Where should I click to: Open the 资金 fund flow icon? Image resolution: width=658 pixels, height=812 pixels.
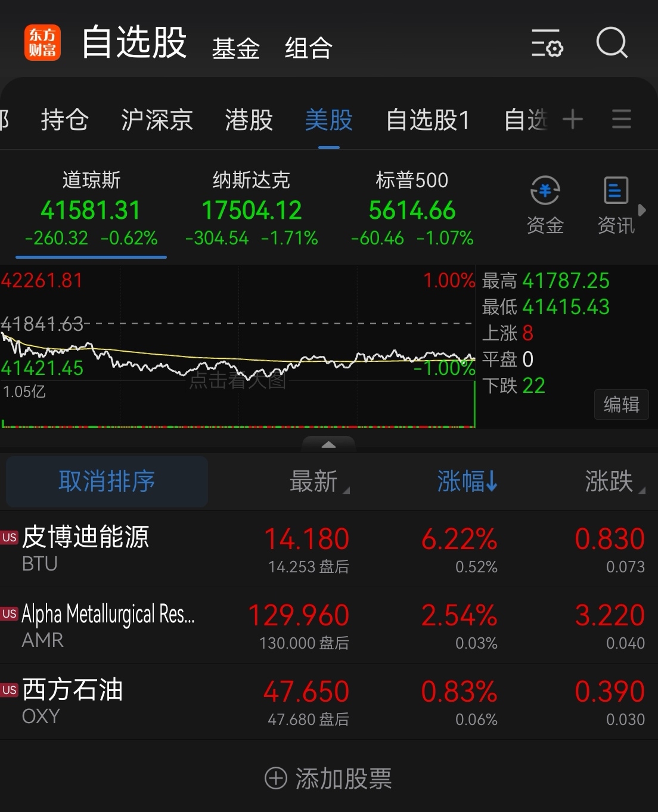click(x=545, y=206)
